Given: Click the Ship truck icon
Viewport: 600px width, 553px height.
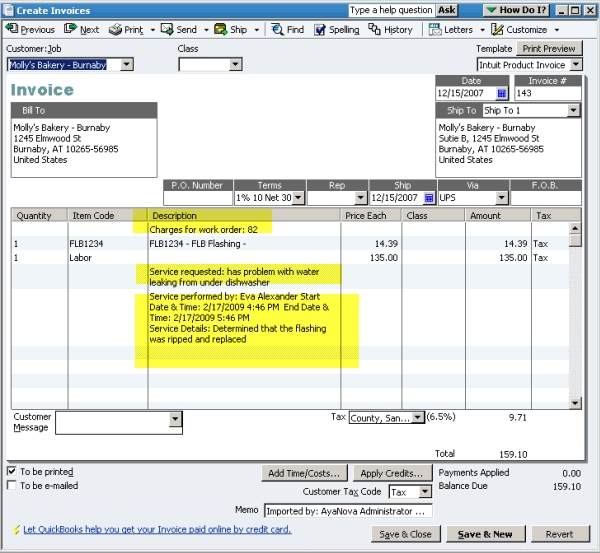Looking at the screenshot, I should tap(221, 29).
